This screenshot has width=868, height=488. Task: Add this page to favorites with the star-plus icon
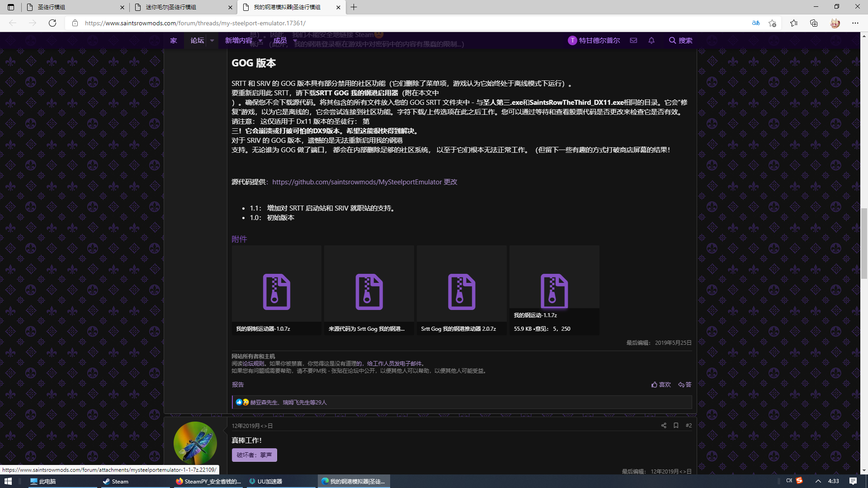tap(772, 23)
